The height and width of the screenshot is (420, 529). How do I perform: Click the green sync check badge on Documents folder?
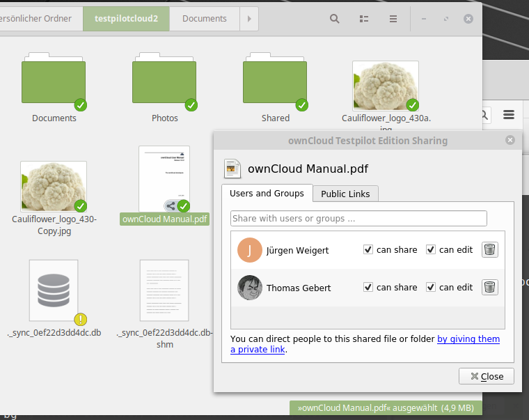click(81, 105)
